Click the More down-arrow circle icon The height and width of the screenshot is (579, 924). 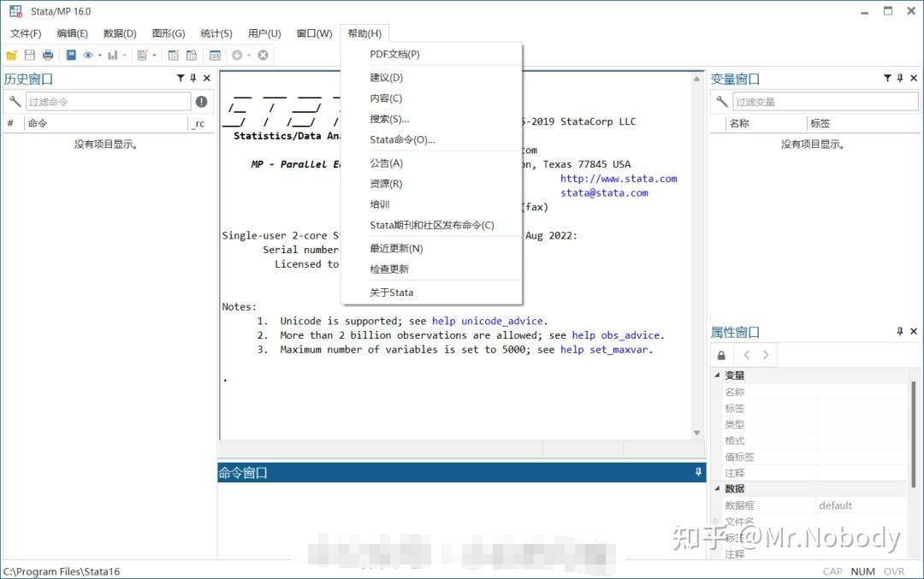tap(237, 56)
